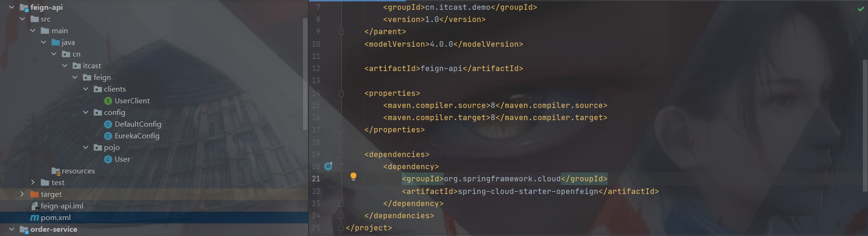Collapse the clients package
This screenshot has height=236, width=868.
[x=86, y=89]
